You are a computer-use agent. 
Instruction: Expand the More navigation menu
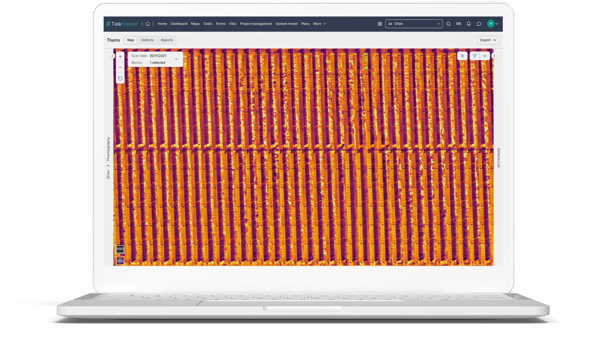tap(319, 24)
